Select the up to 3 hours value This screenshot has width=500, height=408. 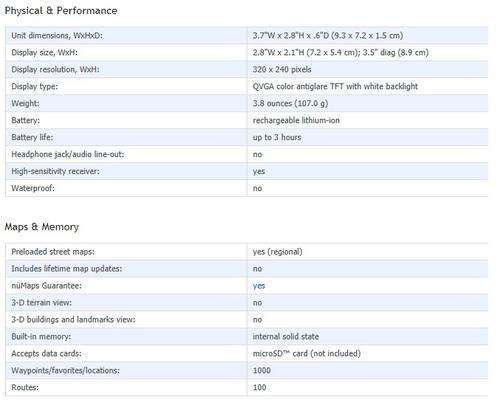click(x=277, y=137)
